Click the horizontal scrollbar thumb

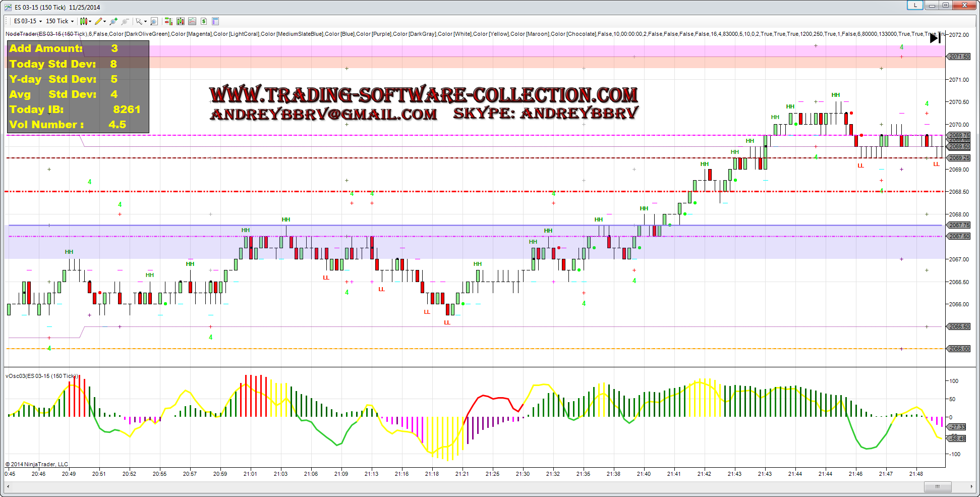pos(937,486)
